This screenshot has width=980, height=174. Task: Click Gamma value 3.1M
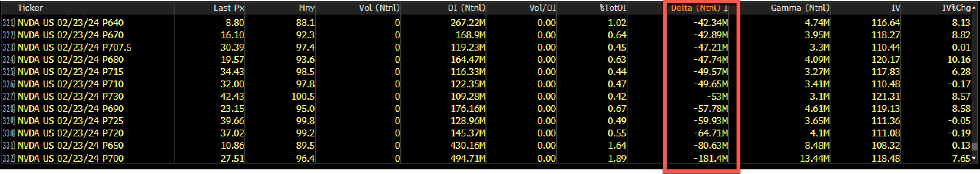point(819,96)
